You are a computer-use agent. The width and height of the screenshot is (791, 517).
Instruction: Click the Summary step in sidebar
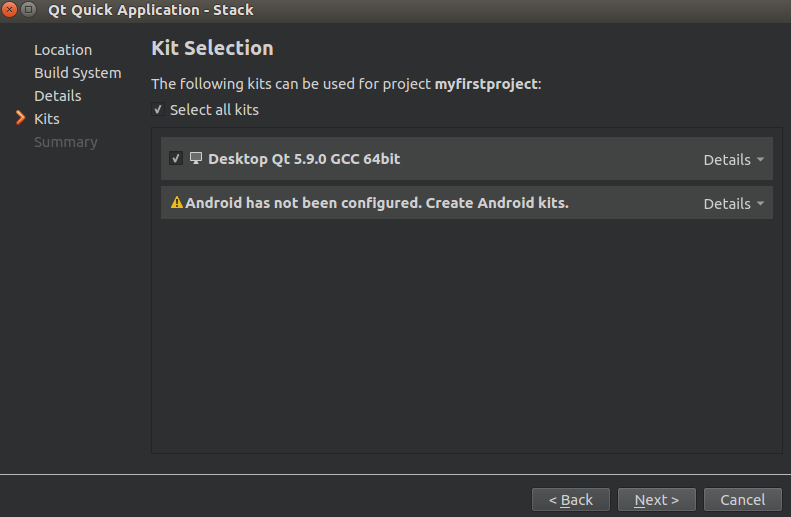click(66, 142)
